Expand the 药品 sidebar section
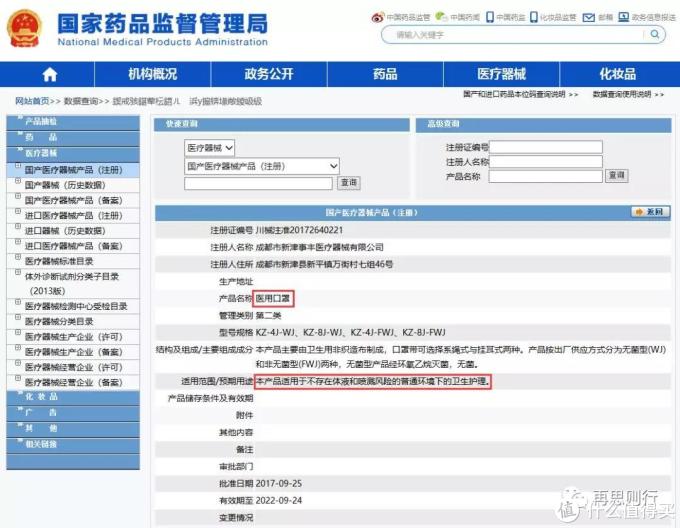 [x=73, y=137]
